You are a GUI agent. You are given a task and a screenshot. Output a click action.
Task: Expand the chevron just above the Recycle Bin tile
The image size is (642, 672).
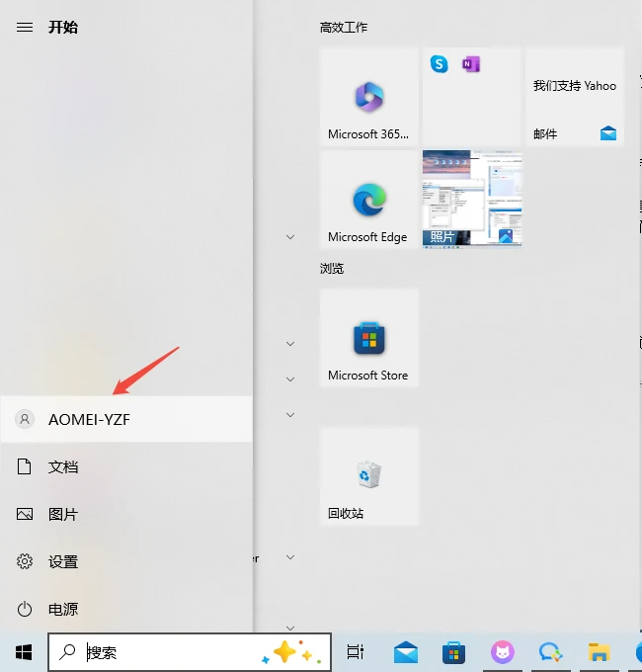click(x=290, y=415)
